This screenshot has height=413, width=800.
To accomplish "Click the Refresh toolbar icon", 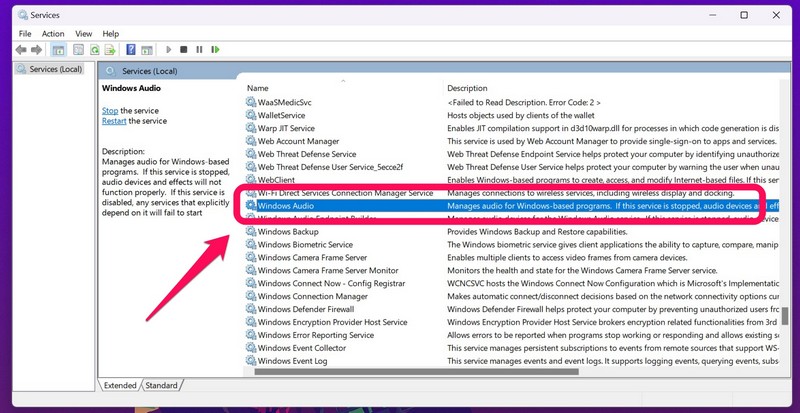I will click(94, 49).
